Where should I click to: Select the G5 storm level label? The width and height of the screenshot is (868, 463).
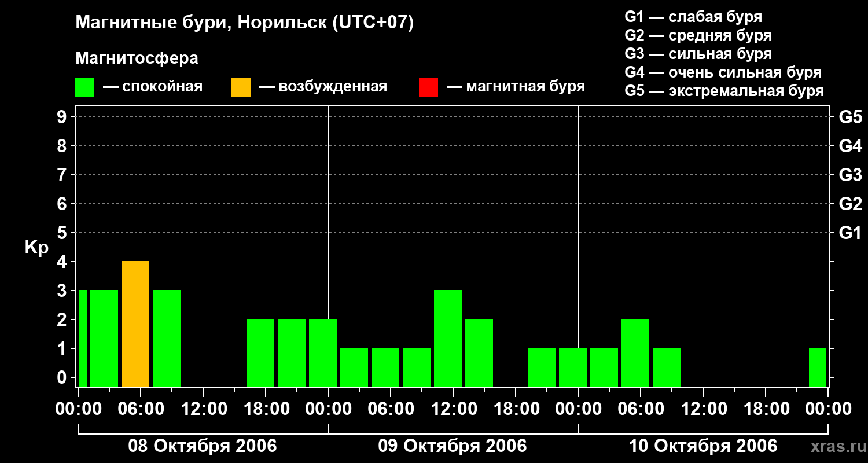coord(850,117)
